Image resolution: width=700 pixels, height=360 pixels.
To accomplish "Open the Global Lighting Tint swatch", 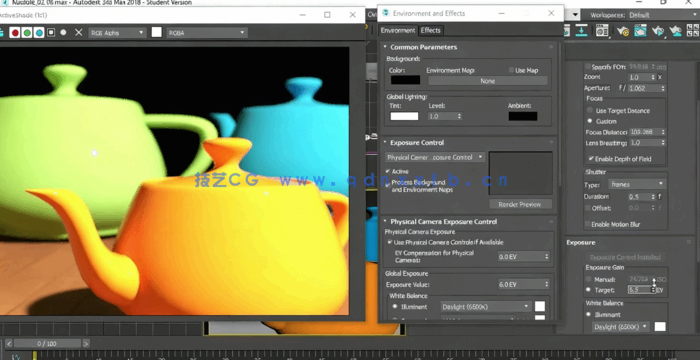I will pos(404,116).
